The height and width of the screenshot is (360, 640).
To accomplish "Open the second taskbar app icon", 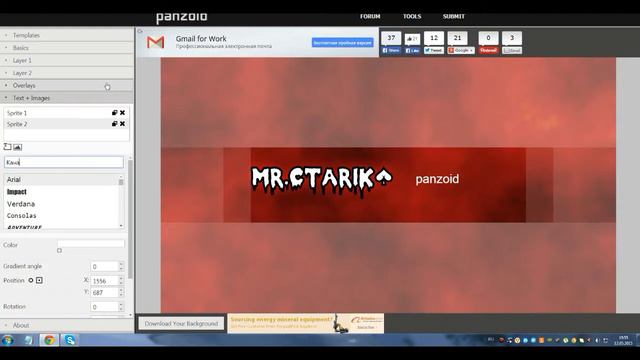I will pos(28,340).
